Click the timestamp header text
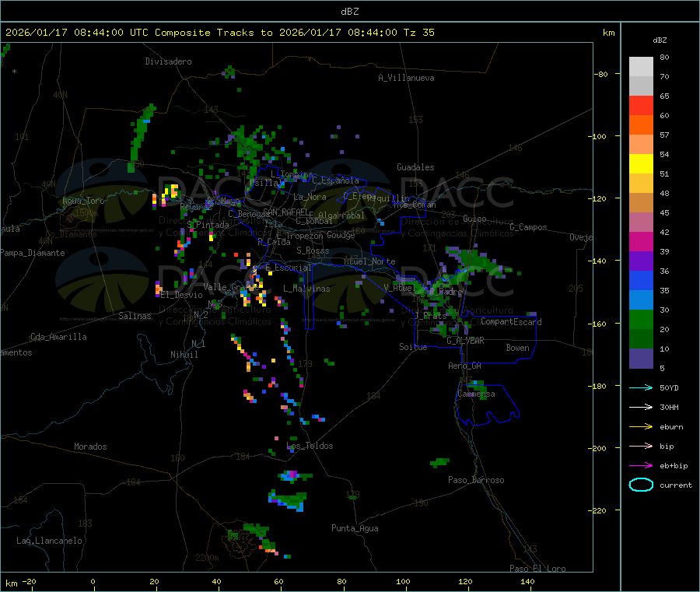Image resolution: width=700 pixels, height=592 pixels. click(219, 33)
